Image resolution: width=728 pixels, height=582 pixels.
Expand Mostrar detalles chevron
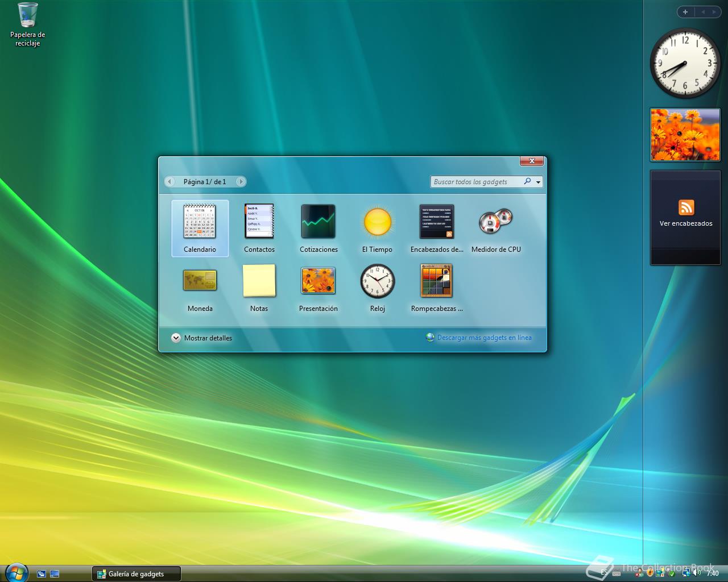point(176,338)
